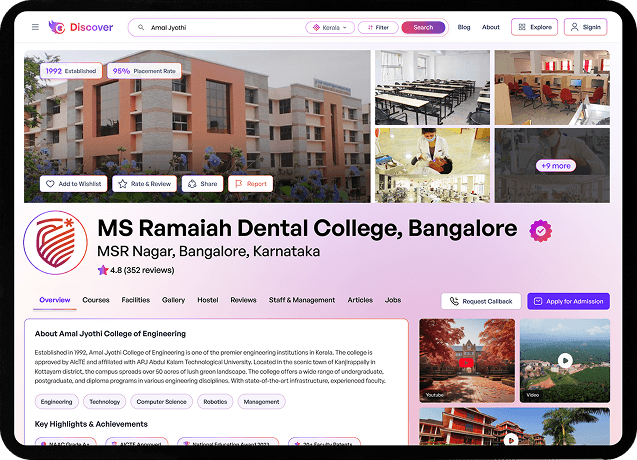Open the Staff & Management tab
The image size is (637, 460).
pyautogui.click(x=302, y=300)
